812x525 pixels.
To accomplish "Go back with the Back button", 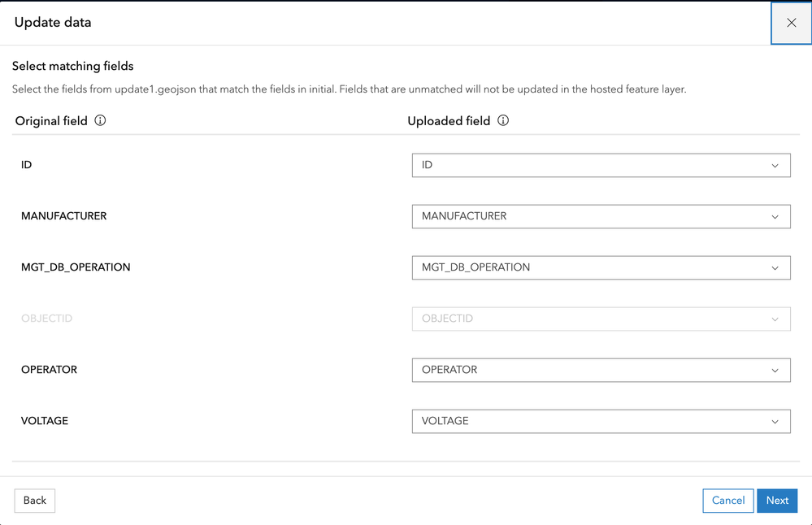I will [x=35, y=501].
